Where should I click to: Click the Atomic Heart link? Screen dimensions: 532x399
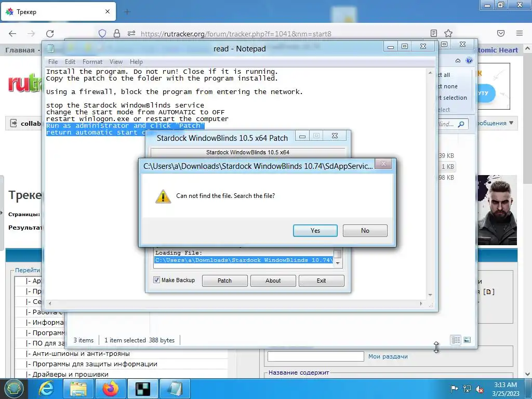pyautogui.click(x=498, y=50)
